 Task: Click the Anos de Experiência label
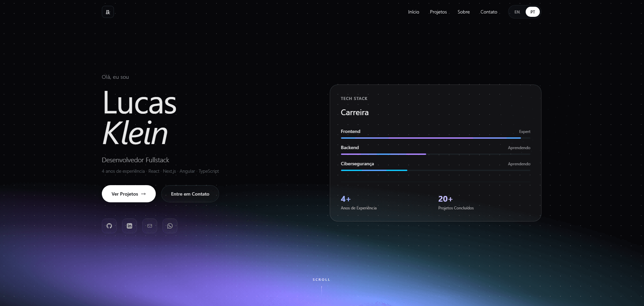coord(359,208)
